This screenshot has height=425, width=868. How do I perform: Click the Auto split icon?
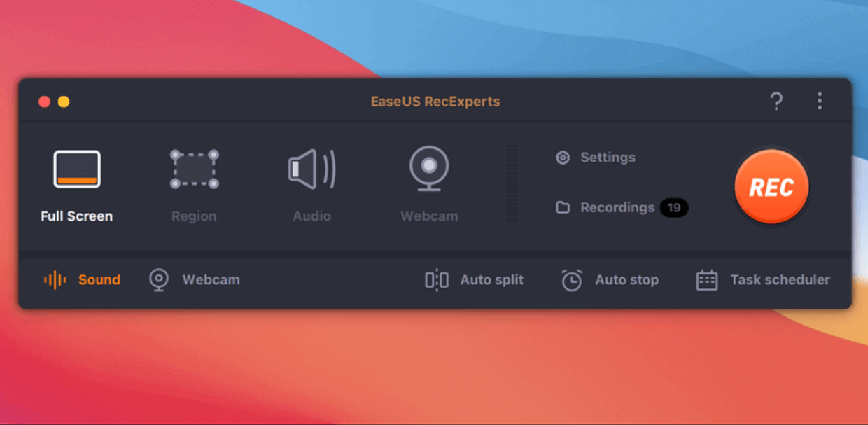pos(437,280)
